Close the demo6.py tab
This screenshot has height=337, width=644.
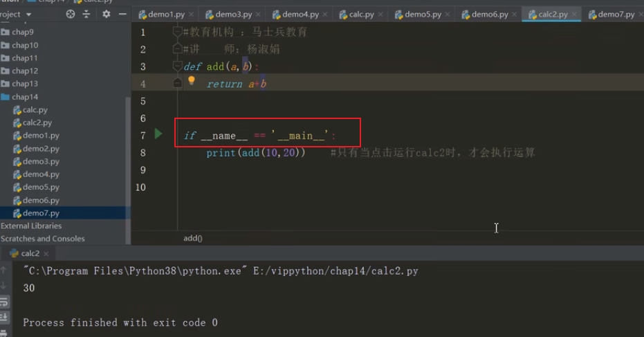click(x=515, y=15)
